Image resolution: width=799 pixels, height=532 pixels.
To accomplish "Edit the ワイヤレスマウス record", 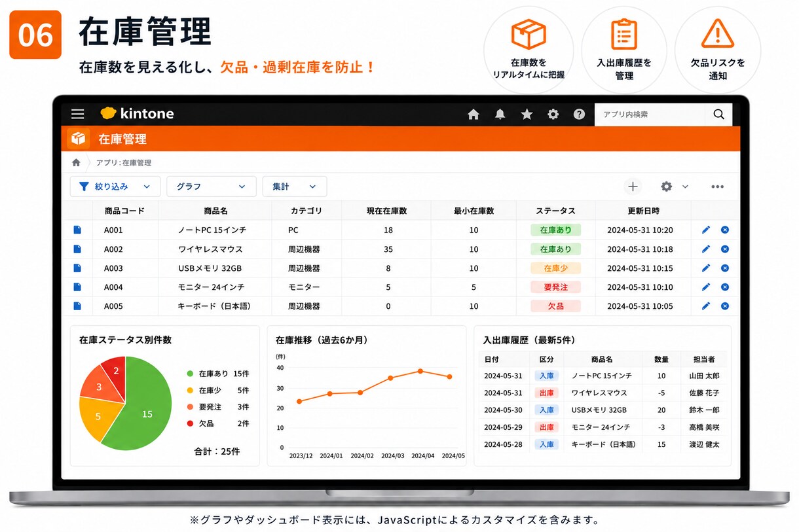I will coord(706,249).
